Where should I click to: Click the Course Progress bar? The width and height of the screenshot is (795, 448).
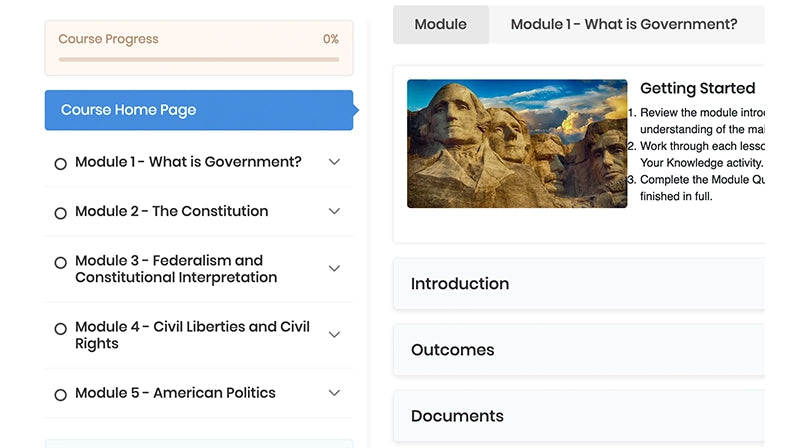click(198, 59)
